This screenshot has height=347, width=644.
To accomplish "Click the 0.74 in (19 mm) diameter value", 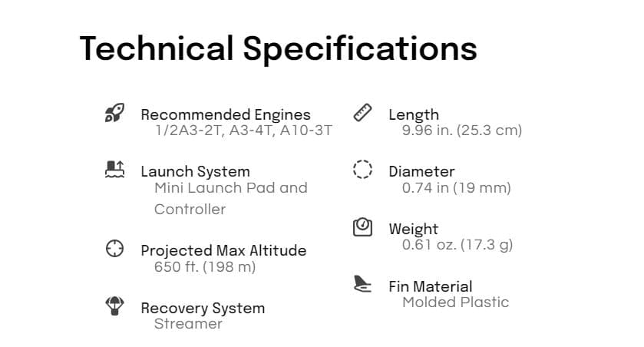I will tap(456, 187).
